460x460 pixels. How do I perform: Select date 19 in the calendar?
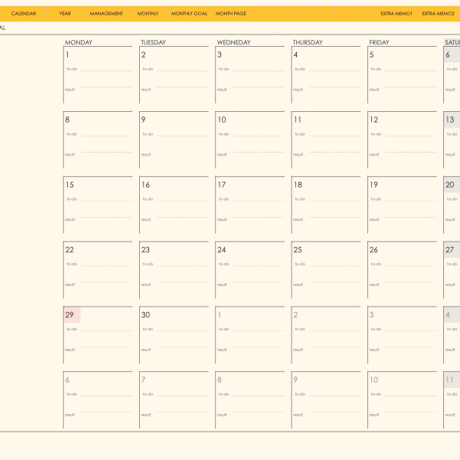(374, 185)
